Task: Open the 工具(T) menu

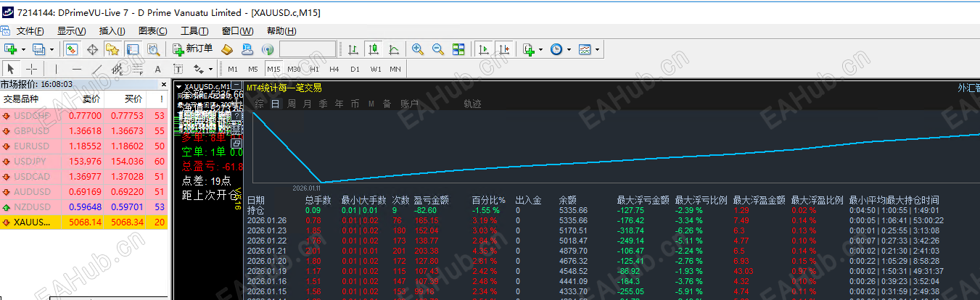Action: pos(194,31)
